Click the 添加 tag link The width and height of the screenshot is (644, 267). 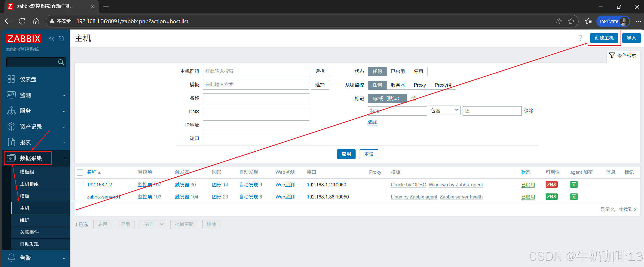coord(372,122)
